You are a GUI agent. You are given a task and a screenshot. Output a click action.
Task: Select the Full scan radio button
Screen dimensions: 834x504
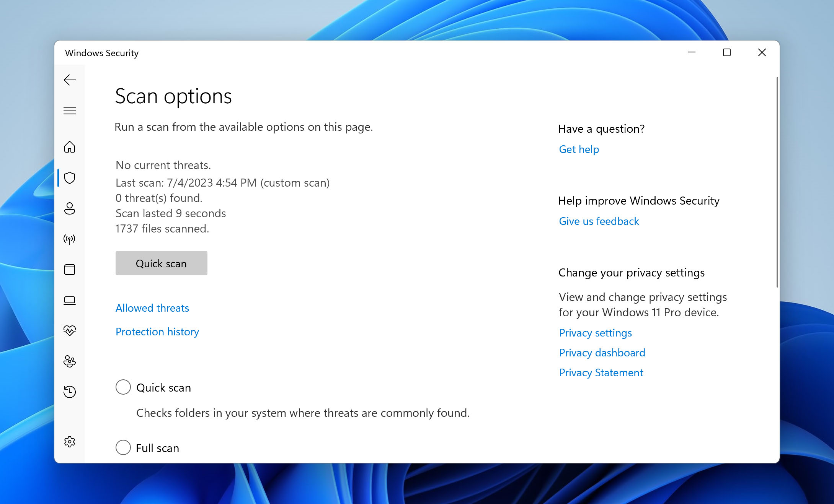point(123,448)
